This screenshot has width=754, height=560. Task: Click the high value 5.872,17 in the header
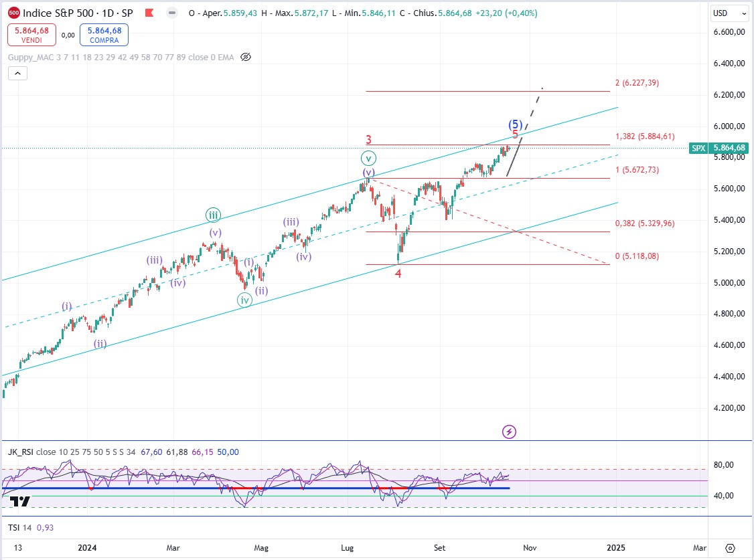tap(311, 13)
